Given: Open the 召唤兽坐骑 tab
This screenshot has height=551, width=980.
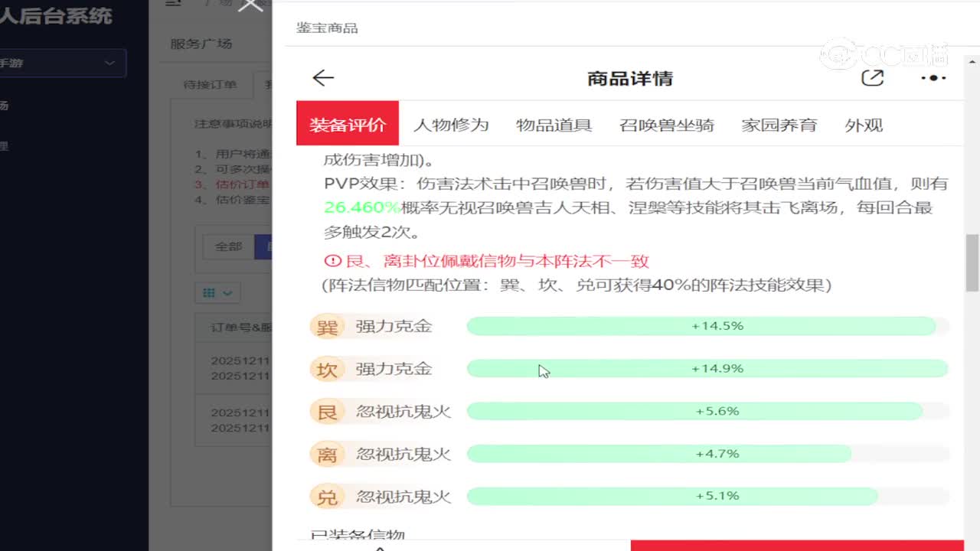Looking at the screenshot, I should coord(666,126).
